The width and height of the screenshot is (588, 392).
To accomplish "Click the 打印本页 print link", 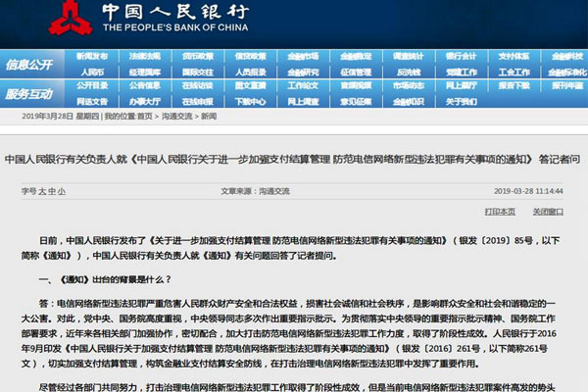I will (x=500, y=212).
